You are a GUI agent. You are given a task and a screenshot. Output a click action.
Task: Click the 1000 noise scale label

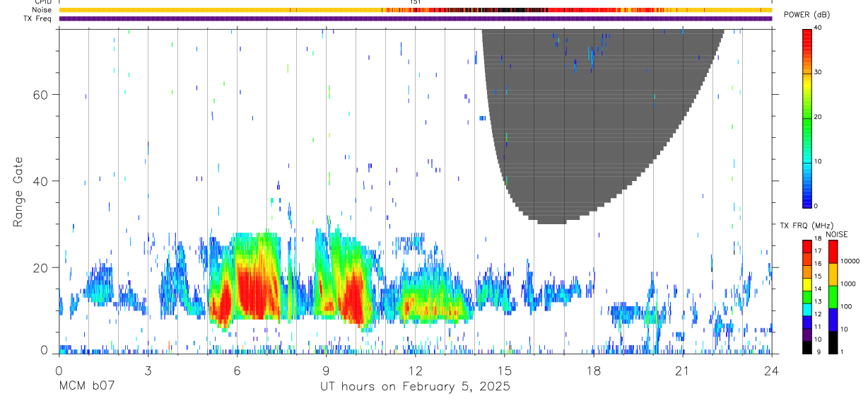[848, 284]
